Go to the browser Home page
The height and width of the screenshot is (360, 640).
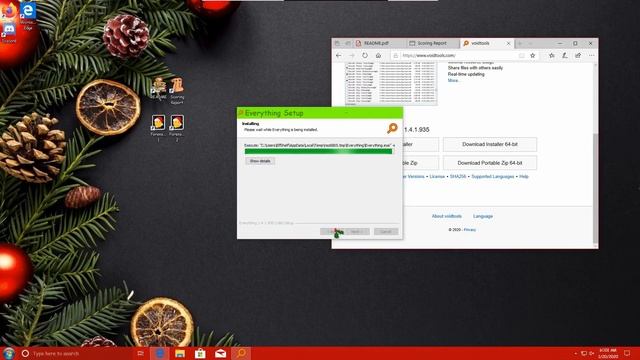coord(378,56)
